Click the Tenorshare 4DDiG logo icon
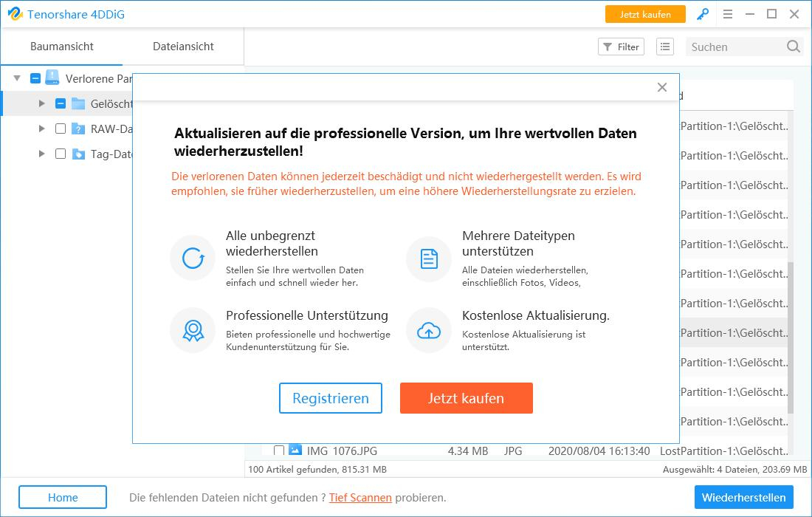Viewport: 812px width, 517px height. [16, 14]
